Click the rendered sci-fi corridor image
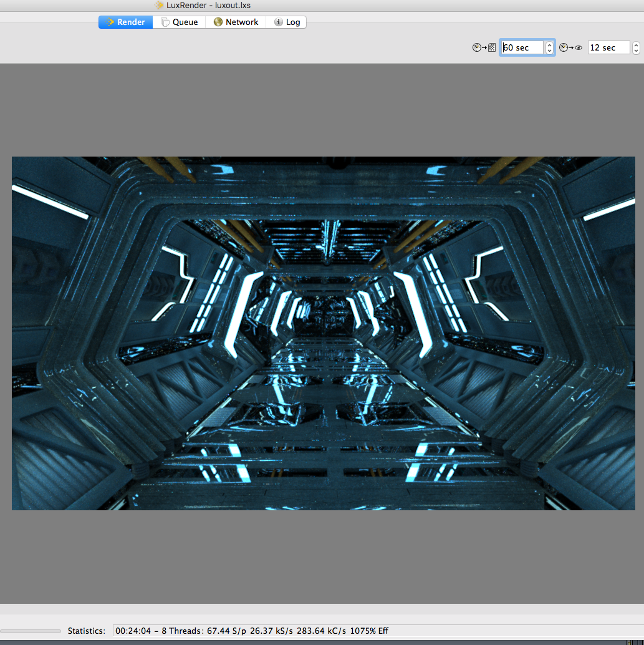The image size is (644, 645). (323, 333)
